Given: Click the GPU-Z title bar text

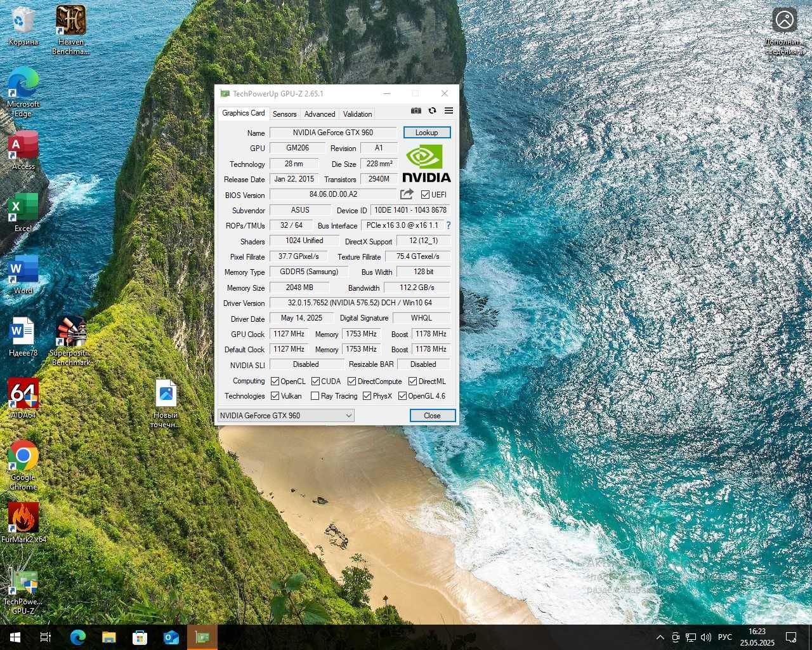Looking at the screenshot, I should (x=278, y=93).
